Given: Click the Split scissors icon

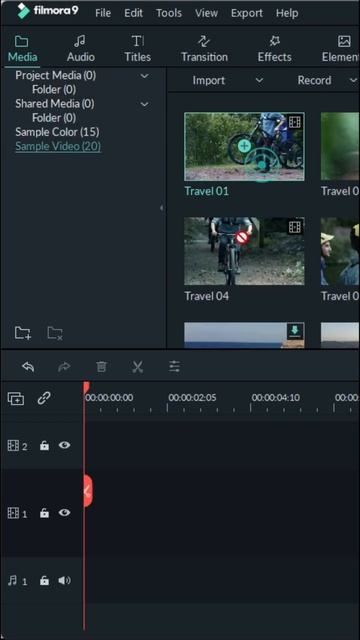Looking at the screenshot, I should click(138, 367).
